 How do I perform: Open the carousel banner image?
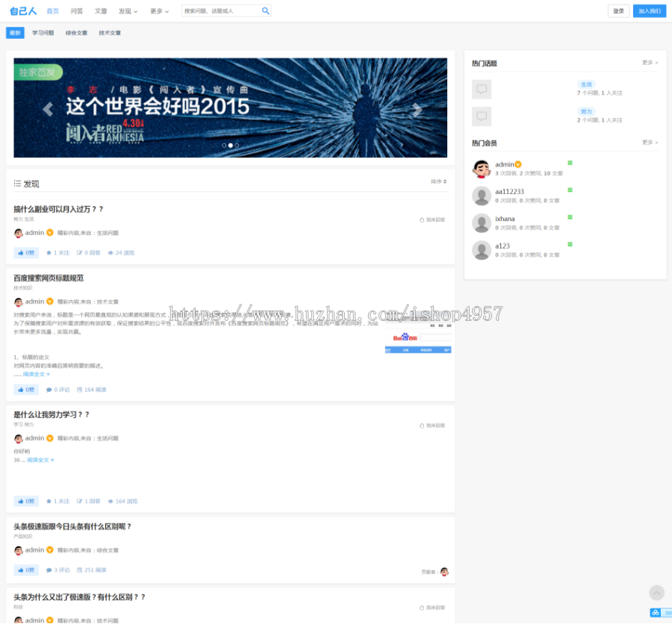[x=230, y=107]
